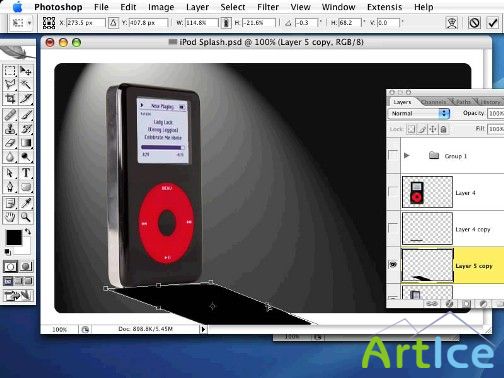
Task: Select the Slice tool
Action: coord(26,98)
